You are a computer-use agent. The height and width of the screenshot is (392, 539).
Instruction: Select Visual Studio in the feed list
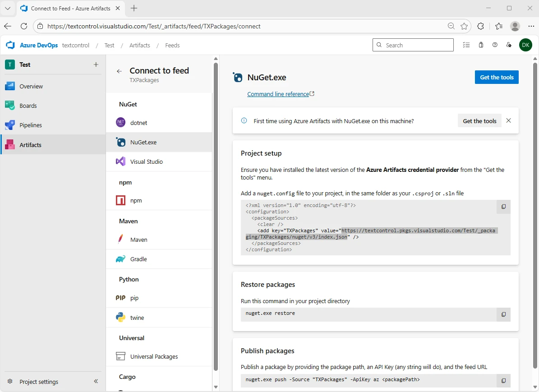146,161
